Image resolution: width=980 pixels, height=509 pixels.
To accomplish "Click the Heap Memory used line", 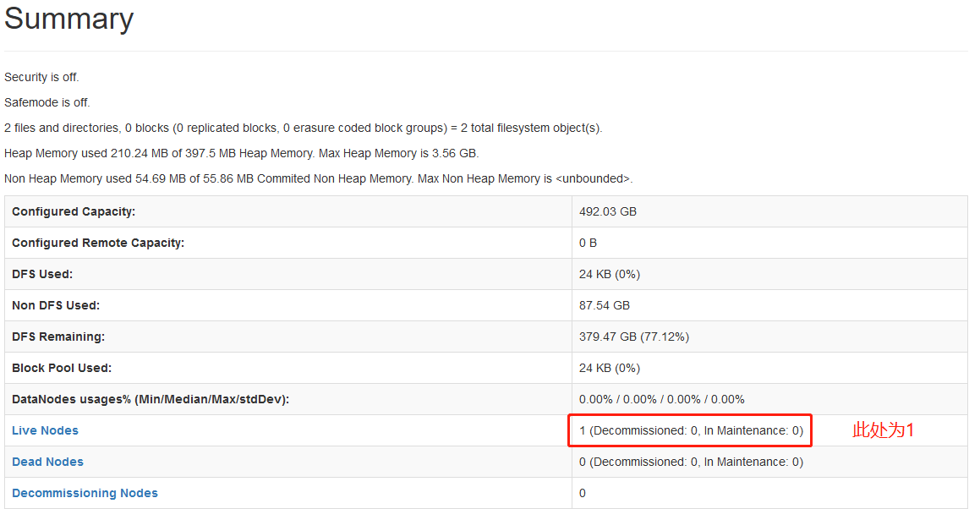I will [x=241, y=153].
